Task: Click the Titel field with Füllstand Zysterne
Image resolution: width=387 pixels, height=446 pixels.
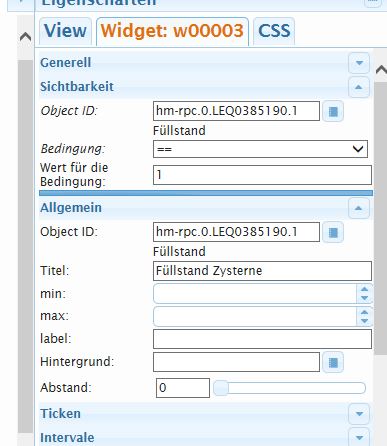Action: coord(262,271)
